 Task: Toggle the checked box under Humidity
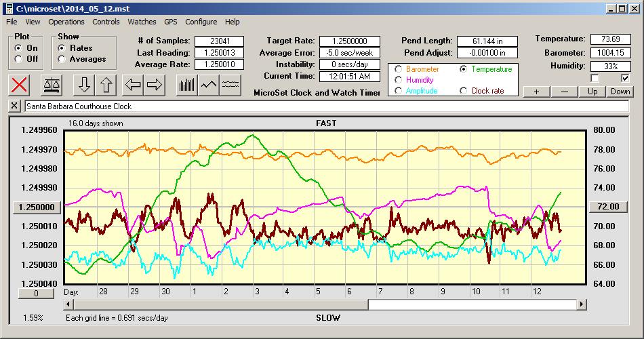625,79
